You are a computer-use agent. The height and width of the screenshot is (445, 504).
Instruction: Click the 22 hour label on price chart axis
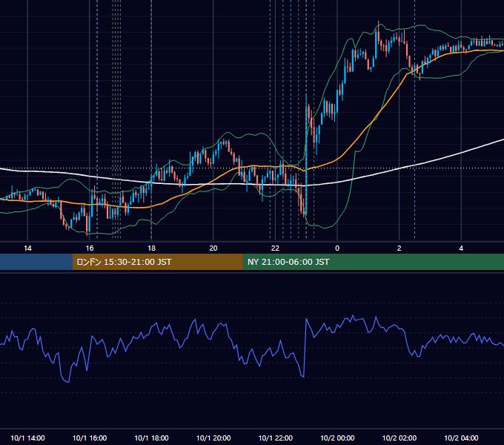click(x=275, y=248)
